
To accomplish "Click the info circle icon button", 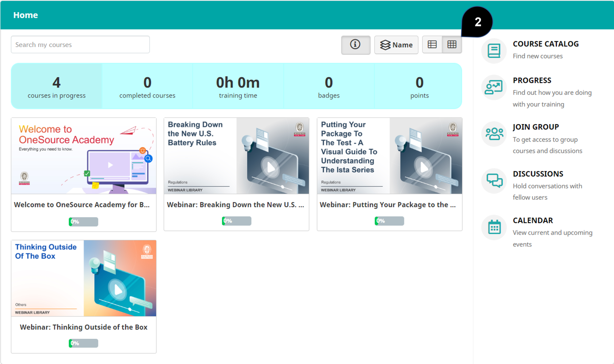I will [x=355, y=45].
